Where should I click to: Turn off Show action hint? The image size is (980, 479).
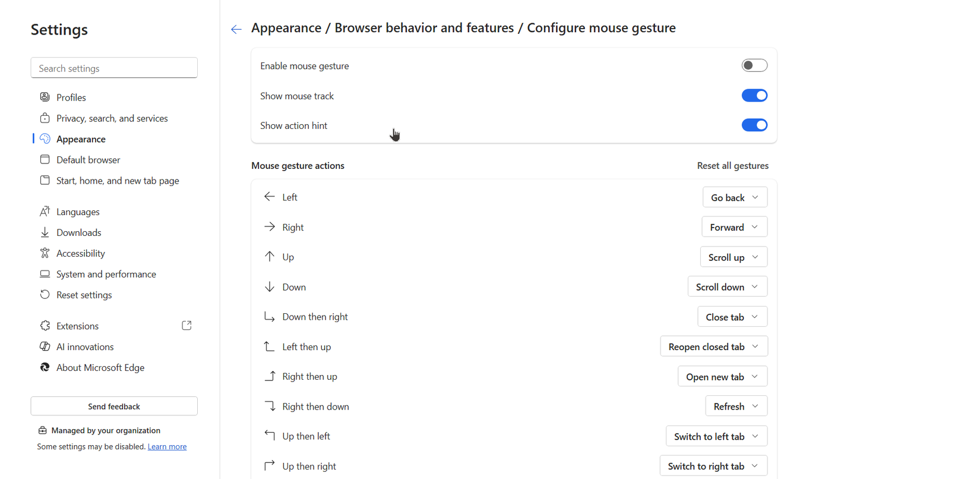pyautogui.click(x=754, y=125)
